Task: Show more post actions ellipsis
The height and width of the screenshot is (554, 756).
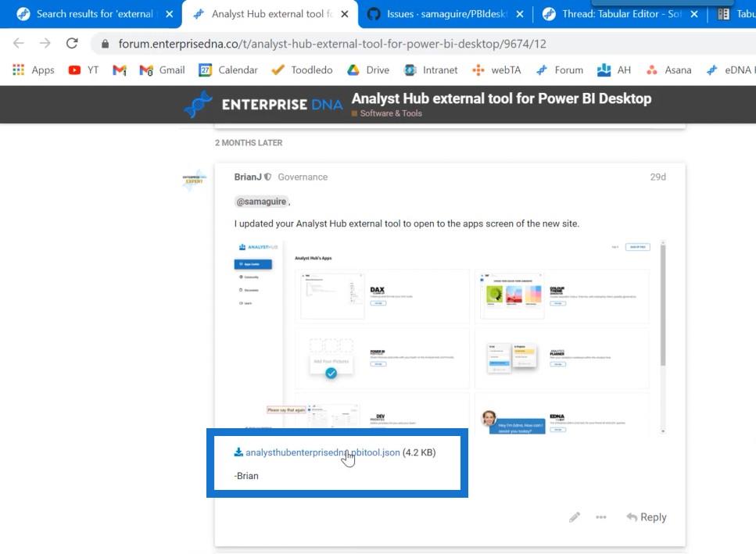Action: coord(600,517)
